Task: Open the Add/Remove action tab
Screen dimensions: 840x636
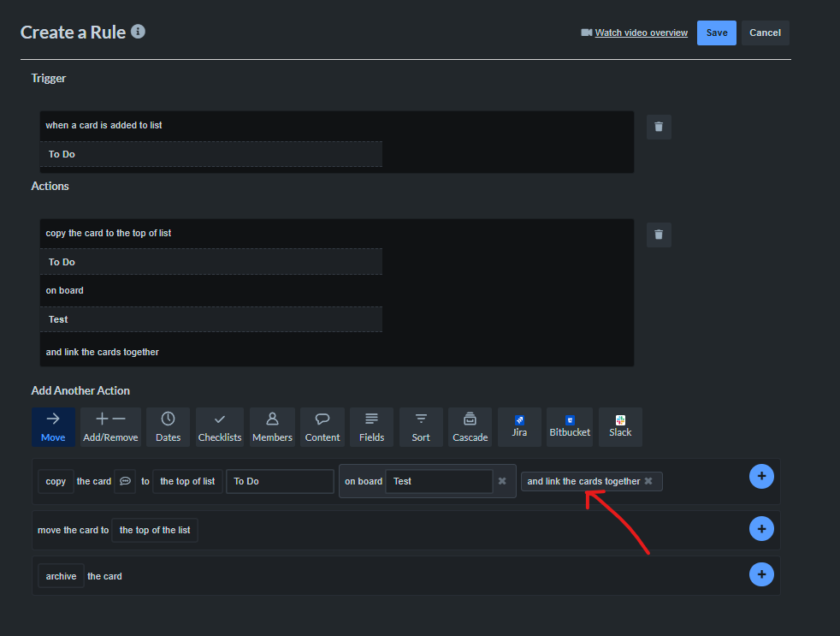Action: pos(110,427)
